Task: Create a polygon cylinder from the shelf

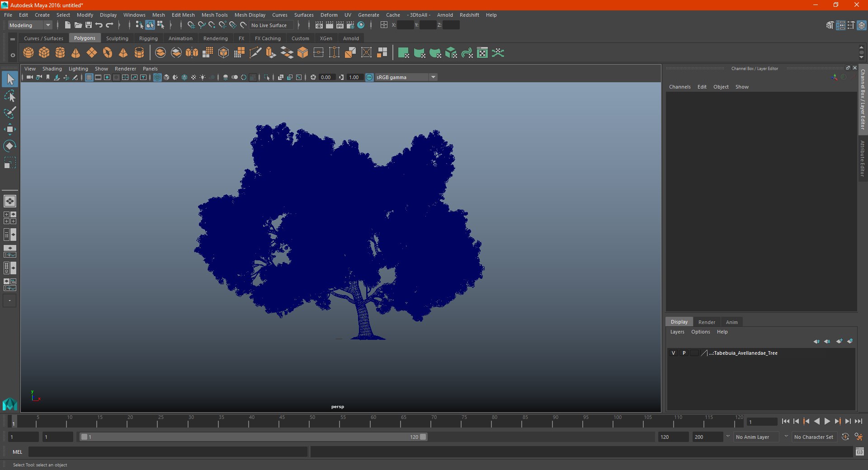Action: (60, 53)
